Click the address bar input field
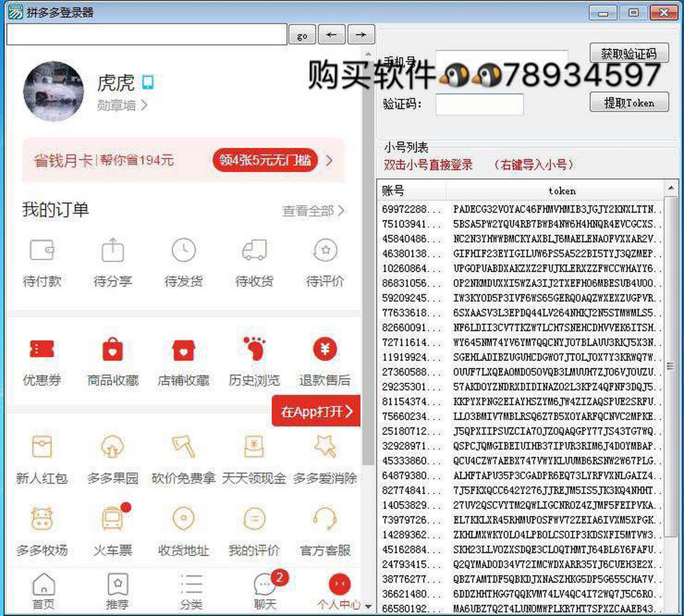 pyautogui.click(x=147, y=35)
